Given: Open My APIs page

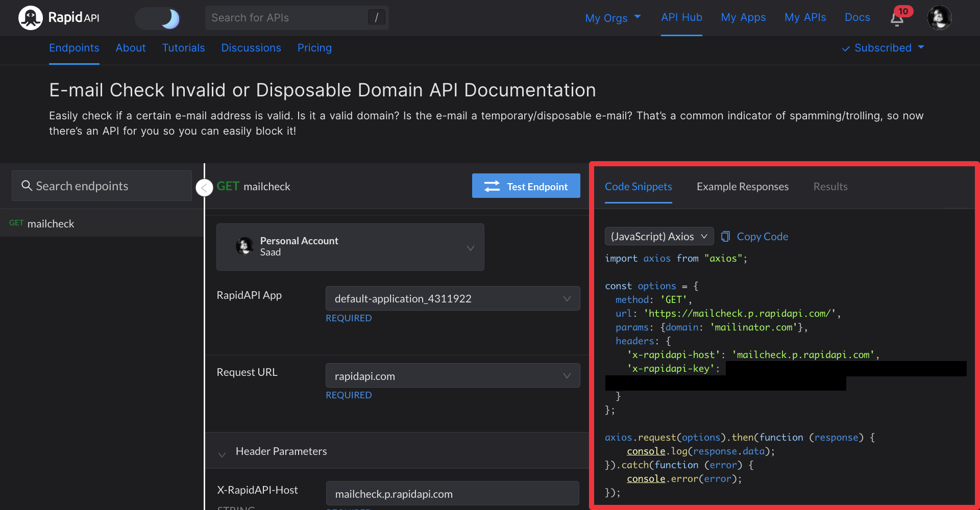Looking at the screenshot, I should 805,17.
